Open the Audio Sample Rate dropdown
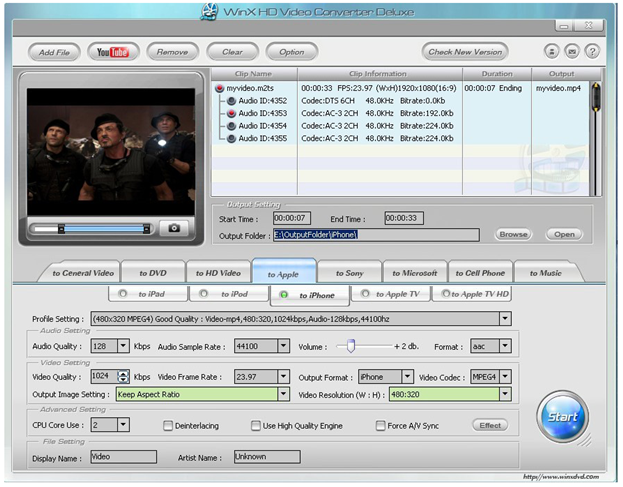The width and height of the screenshot is (623, 487). 283,346
